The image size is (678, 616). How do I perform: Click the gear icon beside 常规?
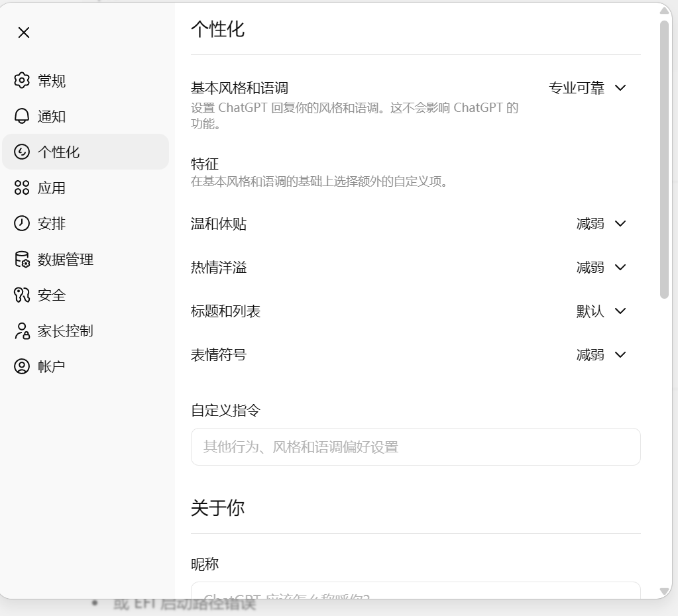point(22,80)
